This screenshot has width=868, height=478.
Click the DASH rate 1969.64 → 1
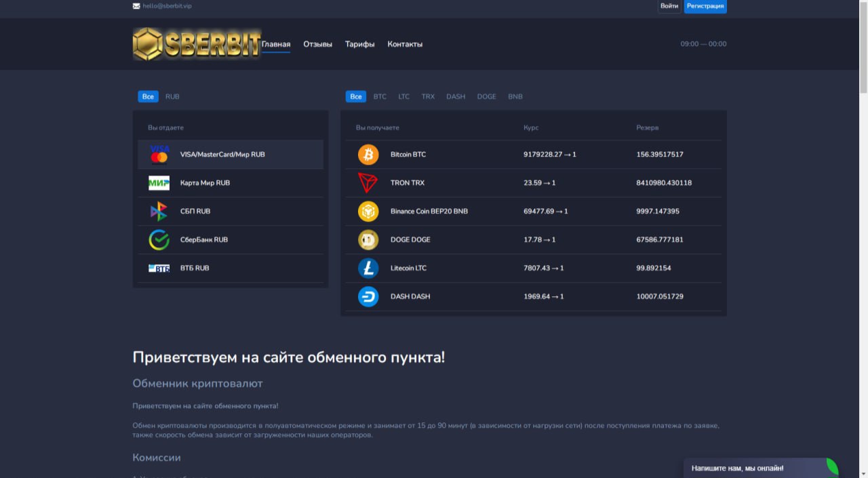tap(544, 297)
